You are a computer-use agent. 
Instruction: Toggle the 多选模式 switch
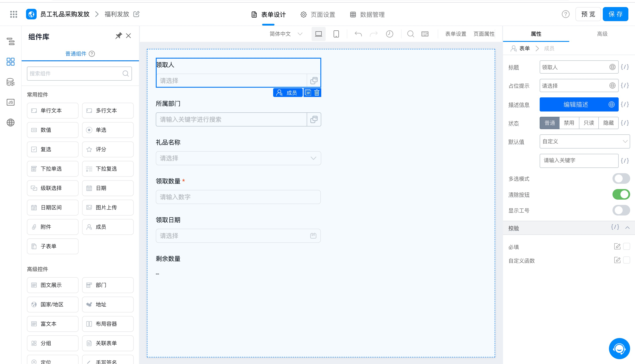(x=621, y=178)
